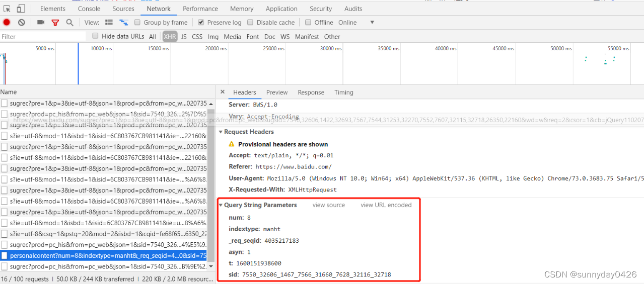Select sugrec?prod=pc_his request ending 4%E5%9
Screen dimensions: 644x284
coord(104,245)
